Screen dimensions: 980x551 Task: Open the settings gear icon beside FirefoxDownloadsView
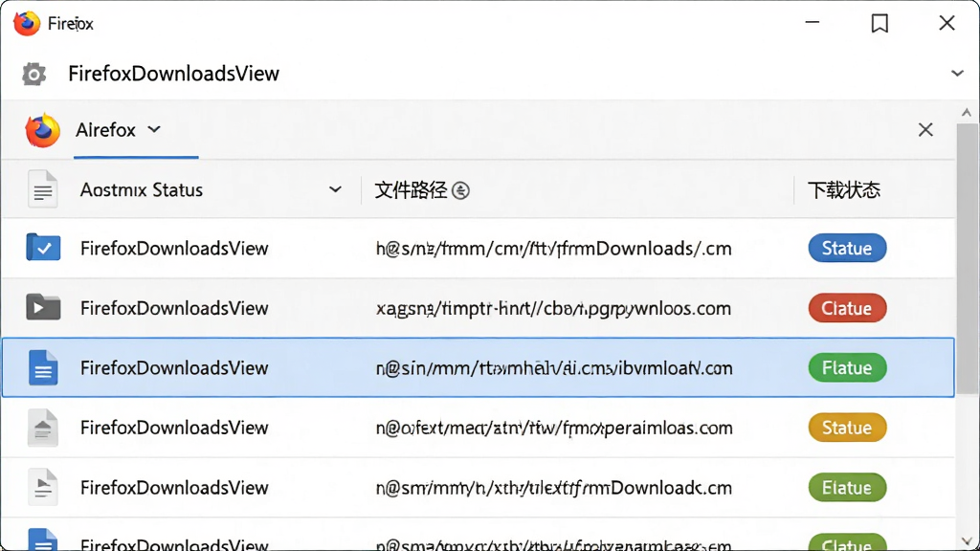tap(33, 75)
